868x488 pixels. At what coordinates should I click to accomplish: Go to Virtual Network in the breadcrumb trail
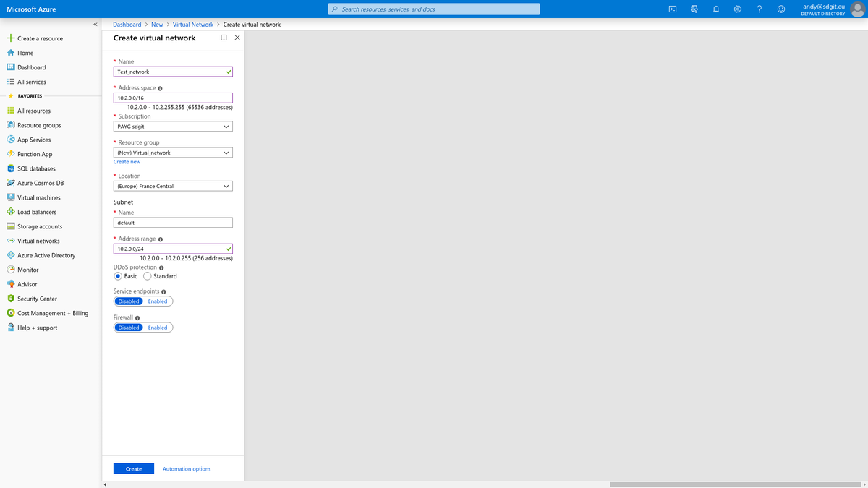pos(193,24)
